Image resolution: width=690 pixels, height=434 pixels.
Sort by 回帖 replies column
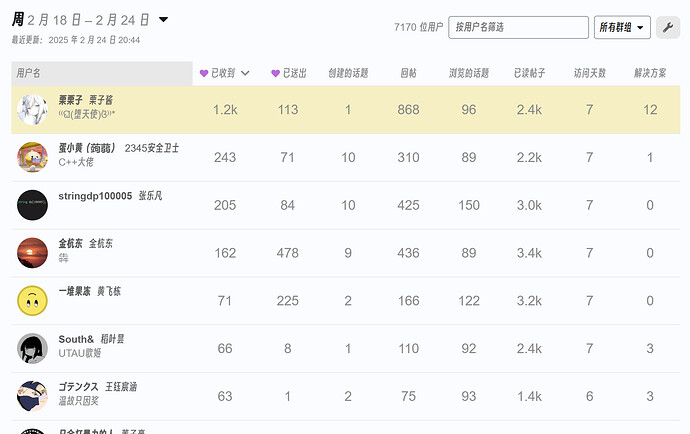point(408,73)
